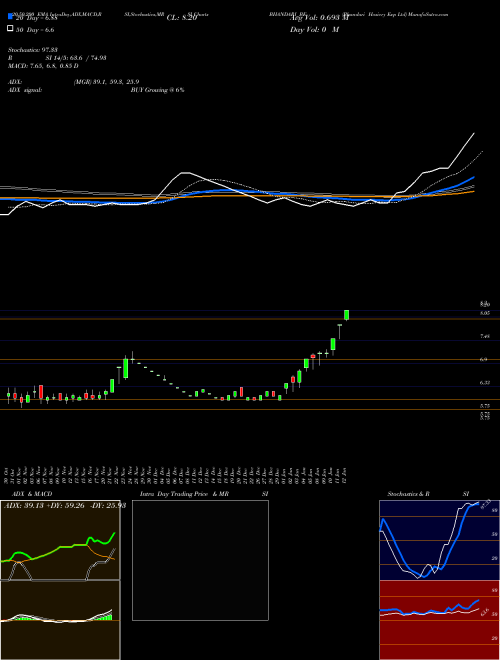Click the 'Day Vol: 0 M' text
The width and height of the screenshot is (500, 660).
click(314, 29)
